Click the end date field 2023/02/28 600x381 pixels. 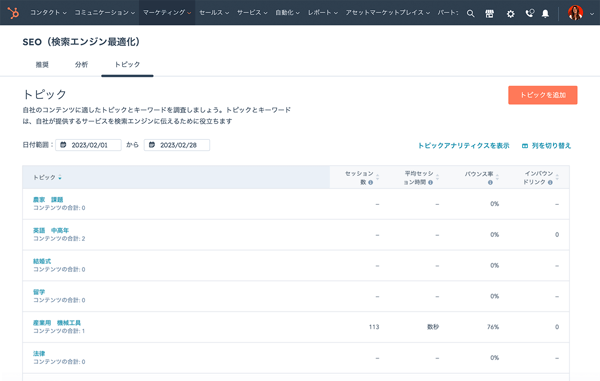(x=177, y=145)
